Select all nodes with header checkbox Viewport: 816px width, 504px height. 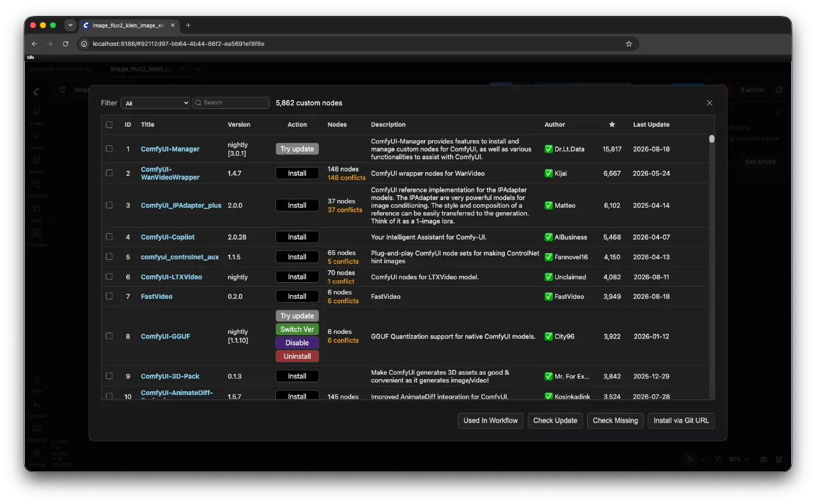click(x=109, y=125)
